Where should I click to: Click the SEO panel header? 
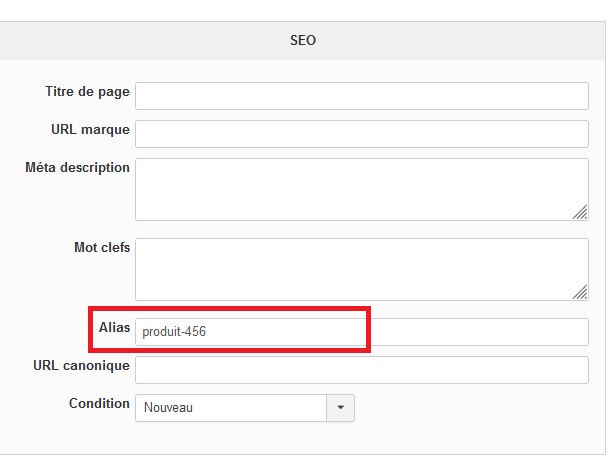pyautogui.click(x=303, y=41)
